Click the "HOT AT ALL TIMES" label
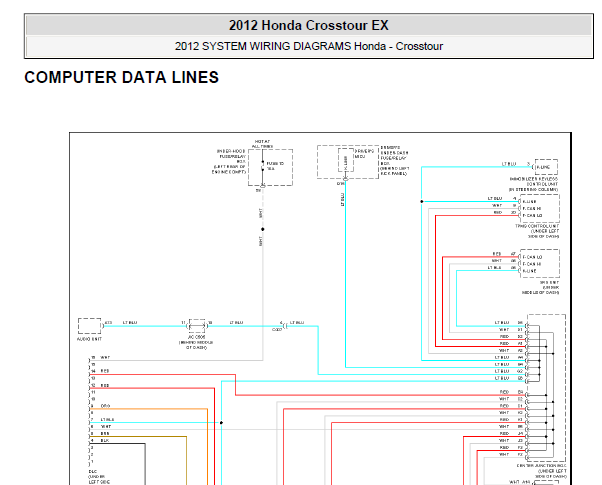602x485 pixels. tap(262, 144)
